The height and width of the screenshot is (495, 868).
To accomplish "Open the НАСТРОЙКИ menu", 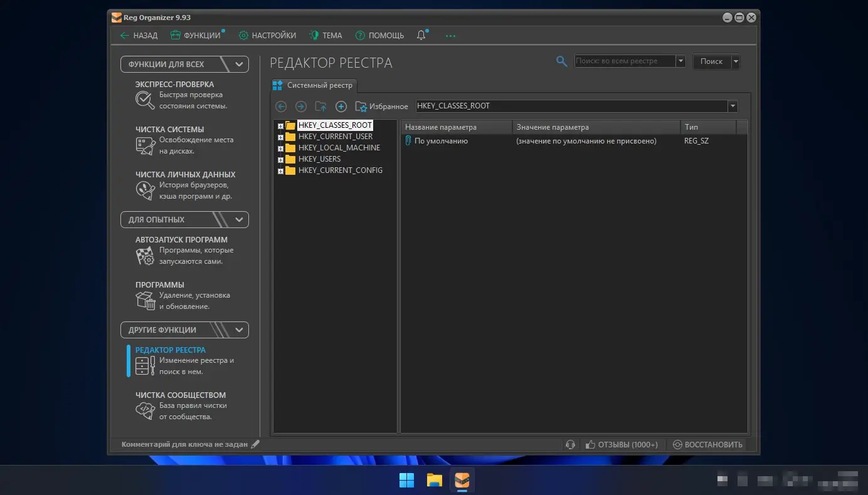I will coord(267,36).
